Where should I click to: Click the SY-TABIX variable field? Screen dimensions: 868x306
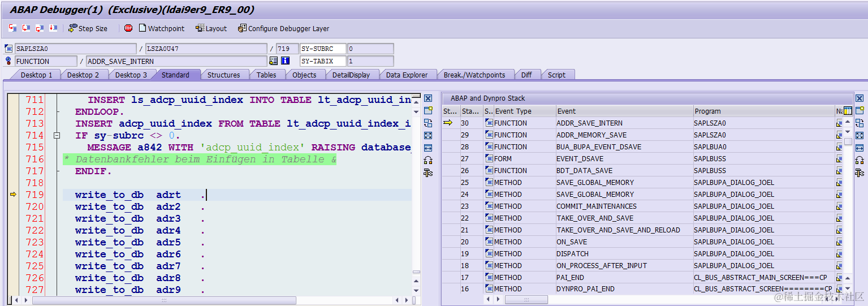coord(323,61)
